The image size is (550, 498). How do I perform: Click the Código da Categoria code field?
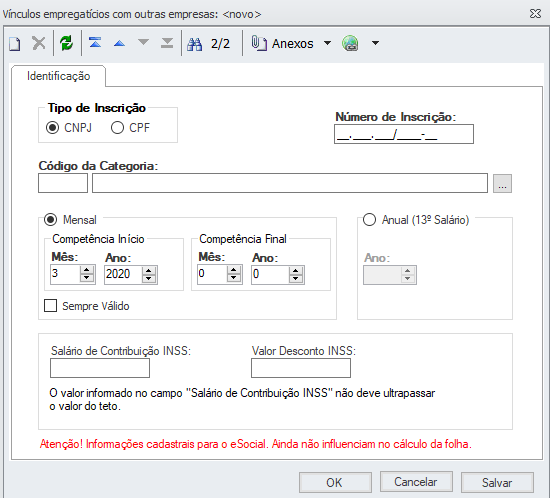(63, 183)
